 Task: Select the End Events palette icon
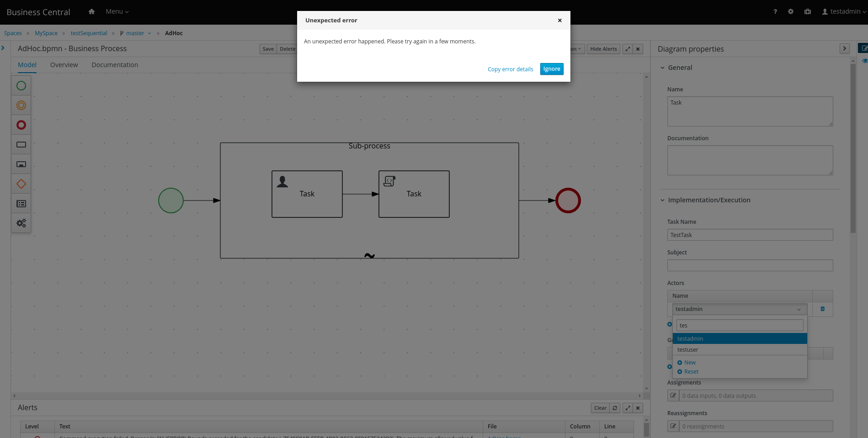click(21, 125)
